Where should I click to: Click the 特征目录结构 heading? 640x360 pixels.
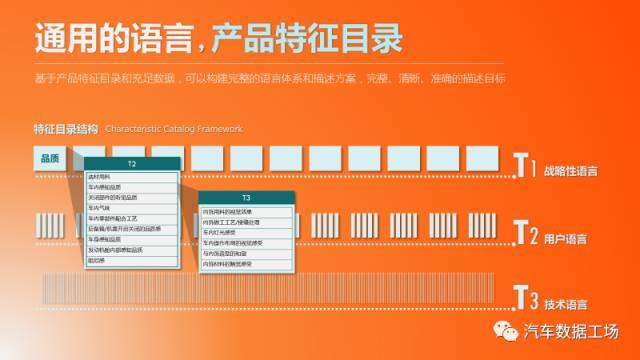(x=66, y=129)
